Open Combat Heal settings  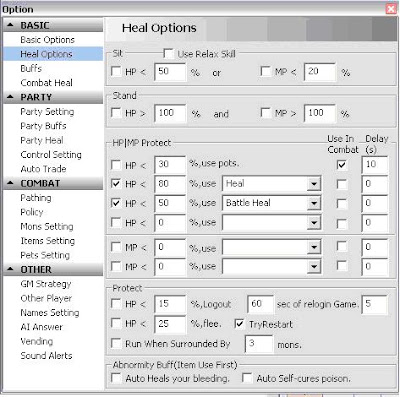(46, 83)
